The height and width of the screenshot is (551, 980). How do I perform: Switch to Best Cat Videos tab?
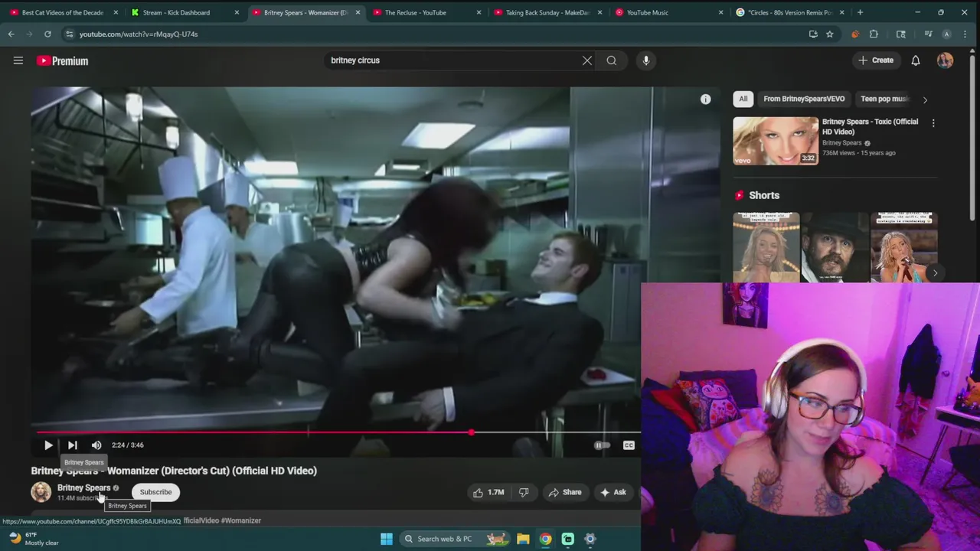click(63, 12)
